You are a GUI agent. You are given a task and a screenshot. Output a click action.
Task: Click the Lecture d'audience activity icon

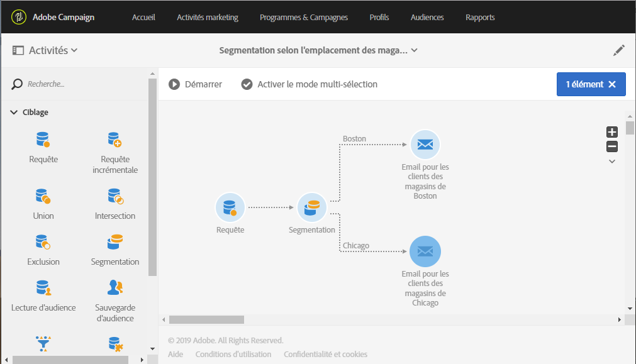click(x=43, y=288)
